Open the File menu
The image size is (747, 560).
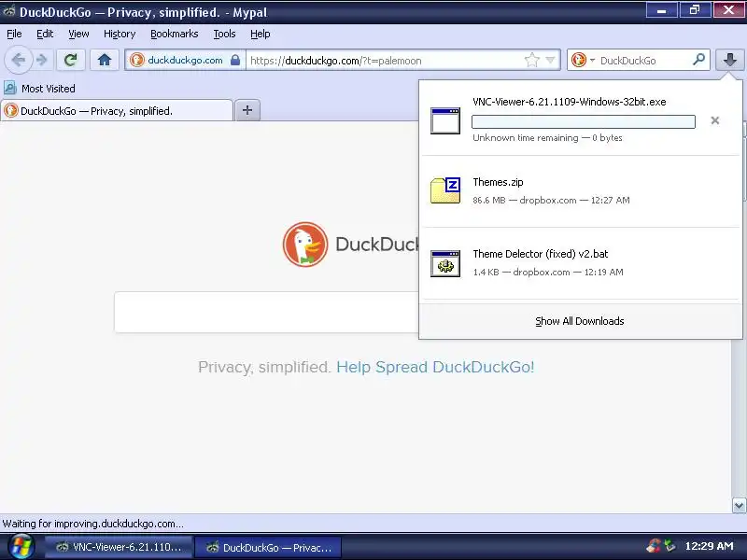(x=14, y=34)
